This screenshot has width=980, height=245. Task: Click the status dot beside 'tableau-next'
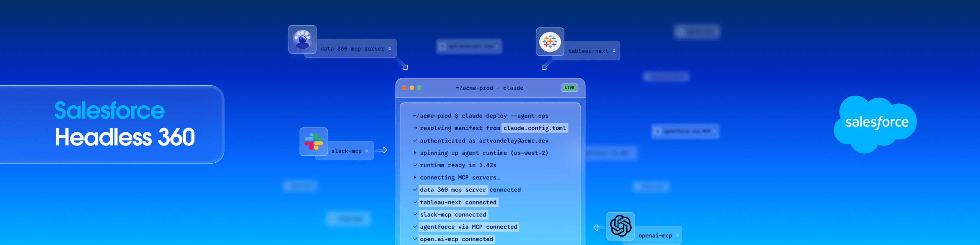point(614,51)
